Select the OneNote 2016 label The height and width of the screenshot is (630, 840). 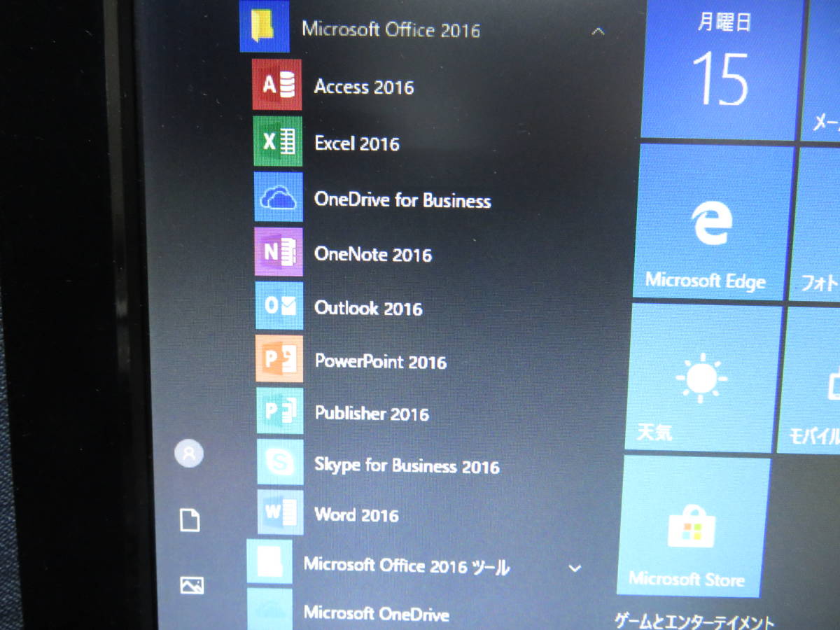pyautogui.click(x=373, y=254)
